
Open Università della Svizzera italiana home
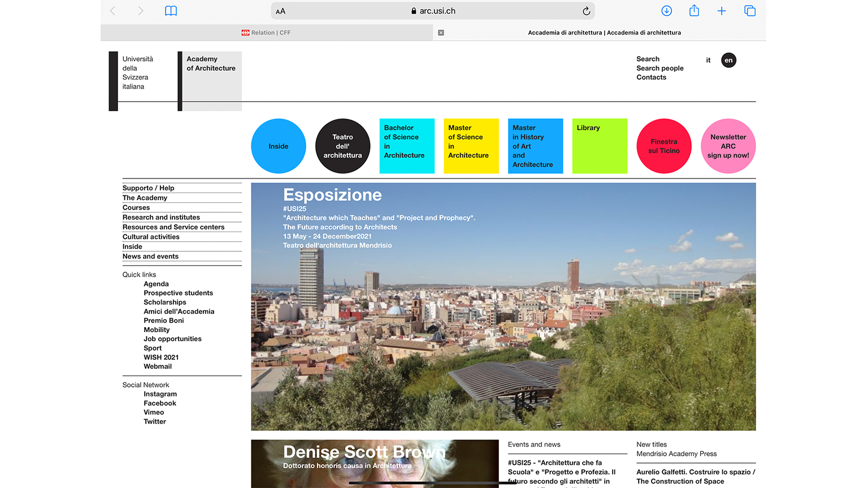(138, 73)
